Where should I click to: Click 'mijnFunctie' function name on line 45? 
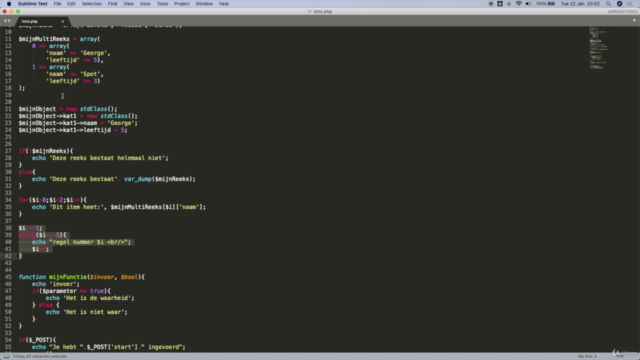pos(68,277)
